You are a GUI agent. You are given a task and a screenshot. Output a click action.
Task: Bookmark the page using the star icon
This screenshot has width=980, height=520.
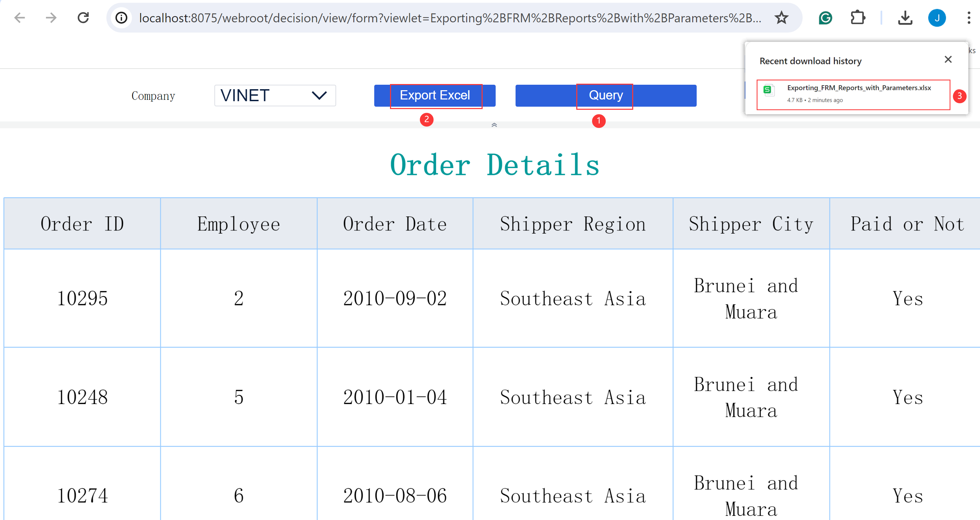click(x=781, y=17)
